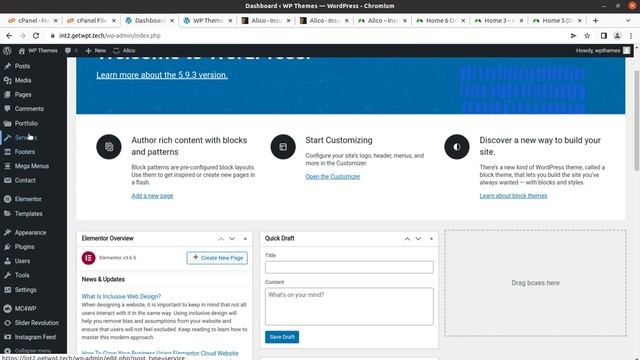Click the blocks and patterns round icon
The height and width of the screenshot is (360, 640).
pyautogui.click(x=109, y=147)
